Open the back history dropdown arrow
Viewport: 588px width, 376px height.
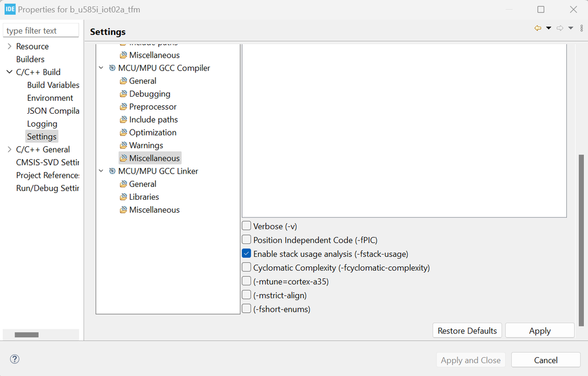pos(549,28)
